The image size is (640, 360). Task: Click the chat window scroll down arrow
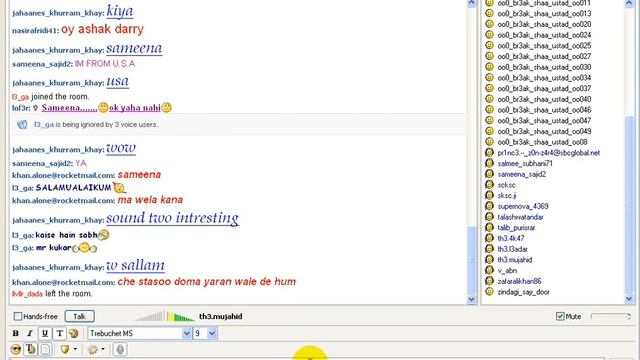coord(472,299)
